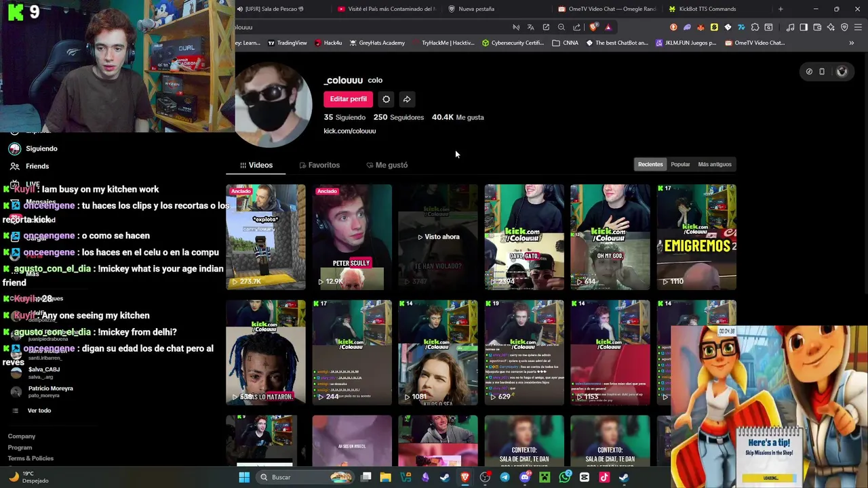Open a new browser tab with plus

tap(781, 9)
